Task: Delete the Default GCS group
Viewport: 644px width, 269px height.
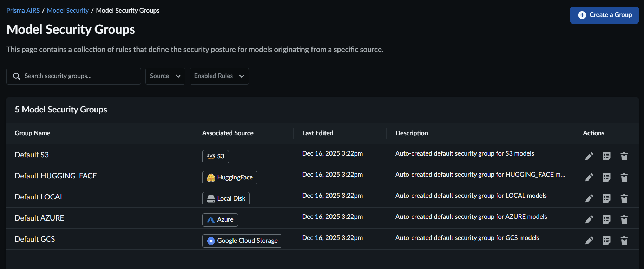Action: click(624, 241)
